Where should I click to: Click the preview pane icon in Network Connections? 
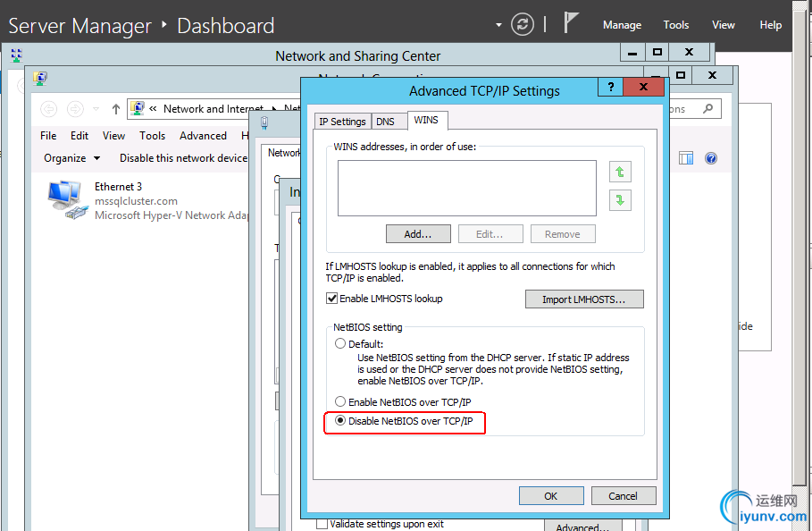(x=686, y=158)
